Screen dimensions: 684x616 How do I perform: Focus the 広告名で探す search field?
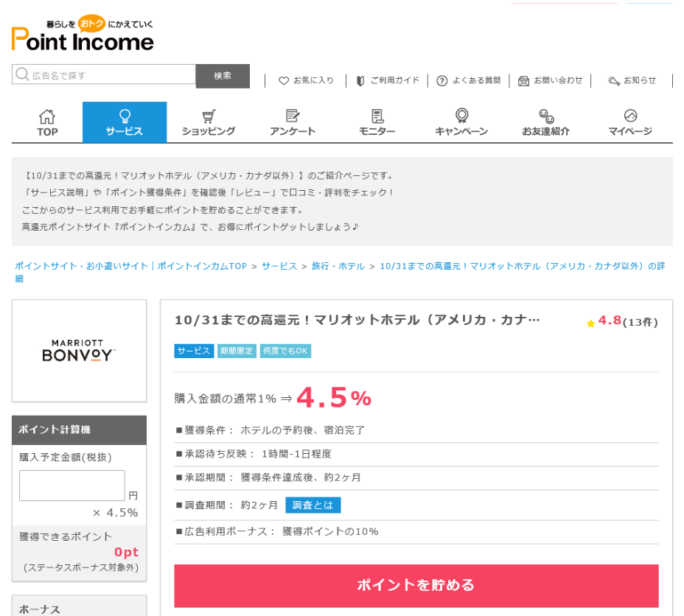coord(104,74)
